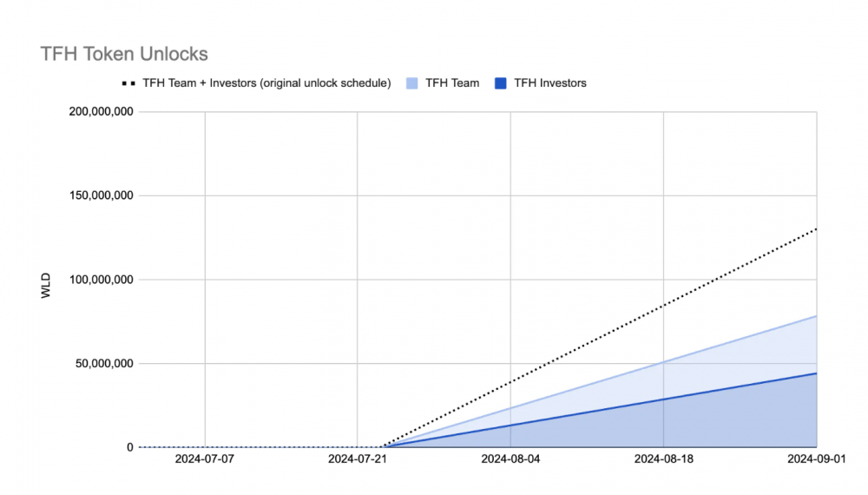The width and height of the screenshot is (868, 495).
Task: Click the TFH Investors legend color swatch
Action: 500,83
